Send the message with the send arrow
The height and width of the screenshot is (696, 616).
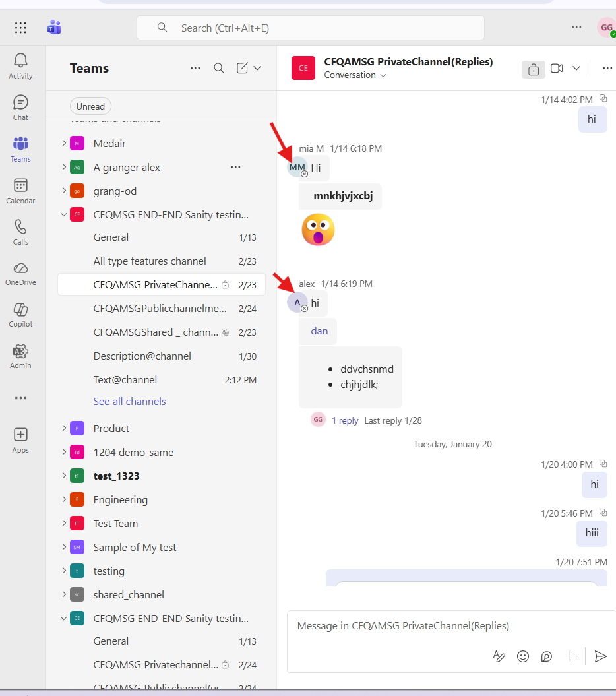[x=600, y=656]
